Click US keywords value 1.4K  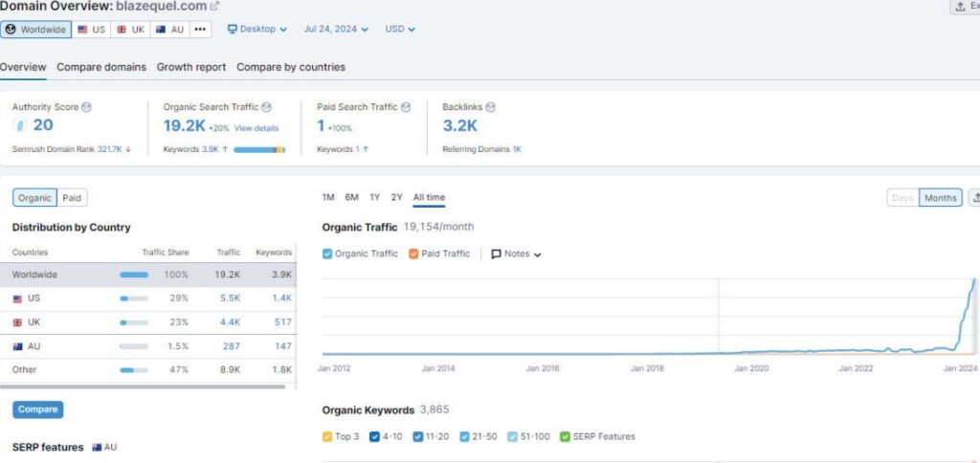click(x=282, y=298)
